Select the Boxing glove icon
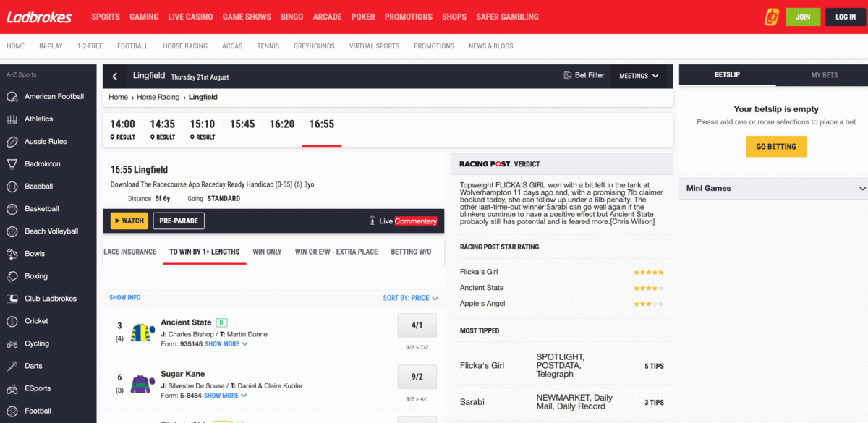The image size is (868, 423). pyautogui.click(x=12, y=276)
